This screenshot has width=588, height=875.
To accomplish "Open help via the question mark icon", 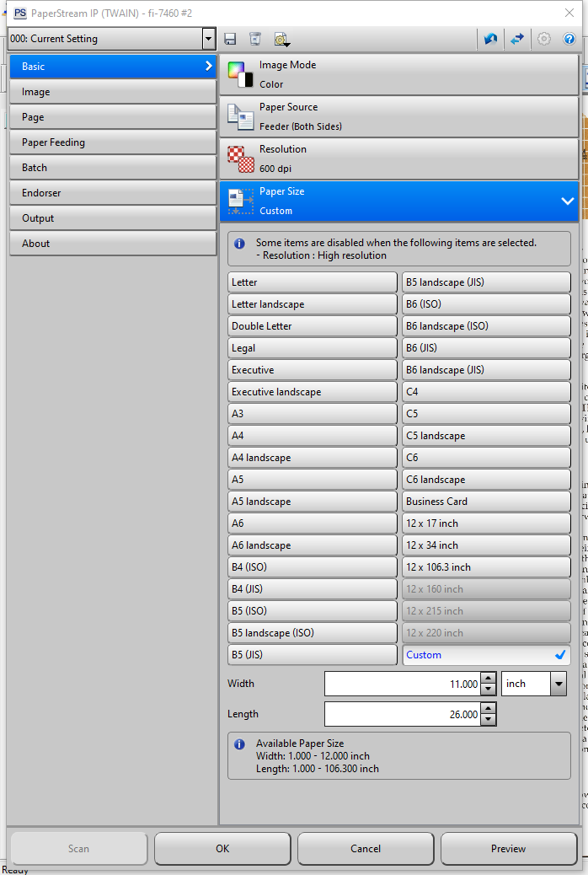I will coord(569,39).
